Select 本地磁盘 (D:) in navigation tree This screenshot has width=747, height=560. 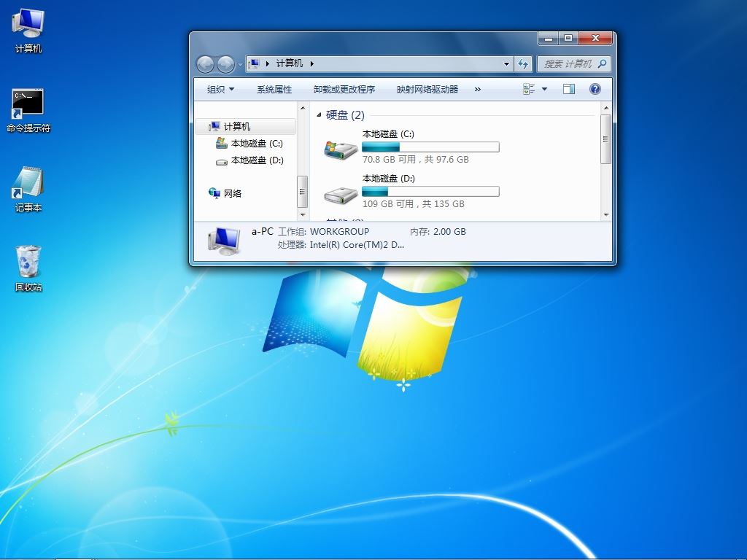[x=256, y=160]
